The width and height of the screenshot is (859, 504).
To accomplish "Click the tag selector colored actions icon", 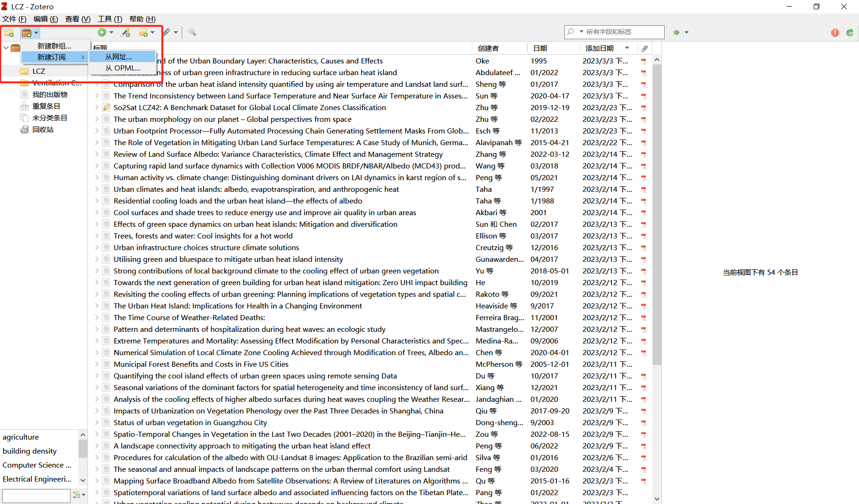I will (x=77, y=495).
